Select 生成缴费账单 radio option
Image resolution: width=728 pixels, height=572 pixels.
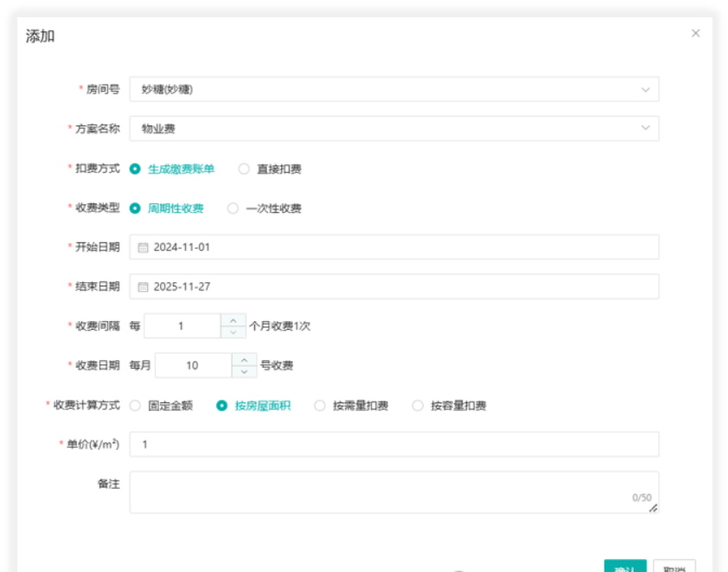click(x=135, y=169)
